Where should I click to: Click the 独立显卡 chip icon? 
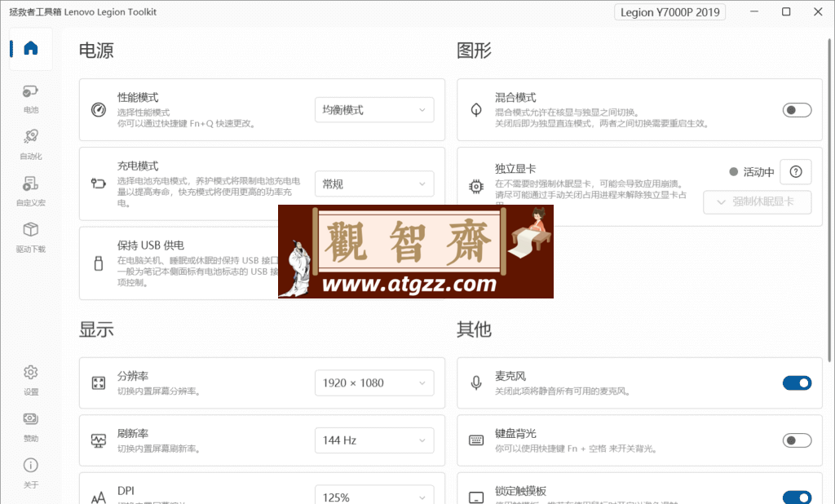click(476, 187)
